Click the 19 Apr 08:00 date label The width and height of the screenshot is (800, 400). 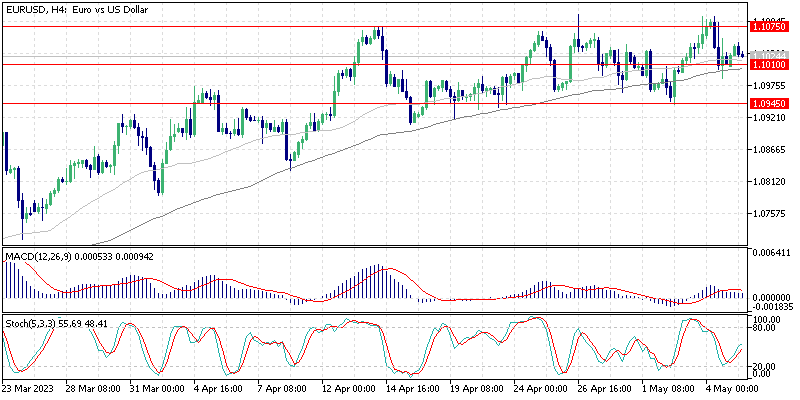point(476,388)
